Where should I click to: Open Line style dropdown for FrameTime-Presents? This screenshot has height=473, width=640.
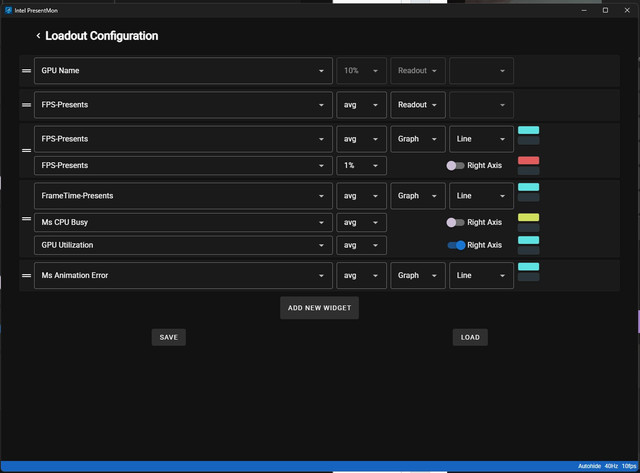481,196
